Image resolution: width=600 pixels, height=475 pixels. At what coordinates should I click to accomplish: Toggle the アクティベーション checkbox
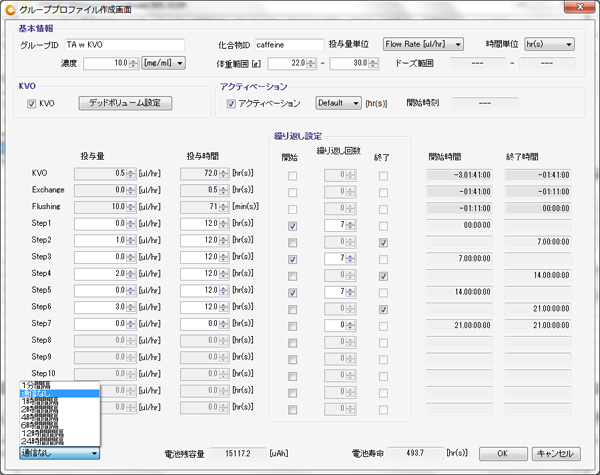click(x=231, y=104)
